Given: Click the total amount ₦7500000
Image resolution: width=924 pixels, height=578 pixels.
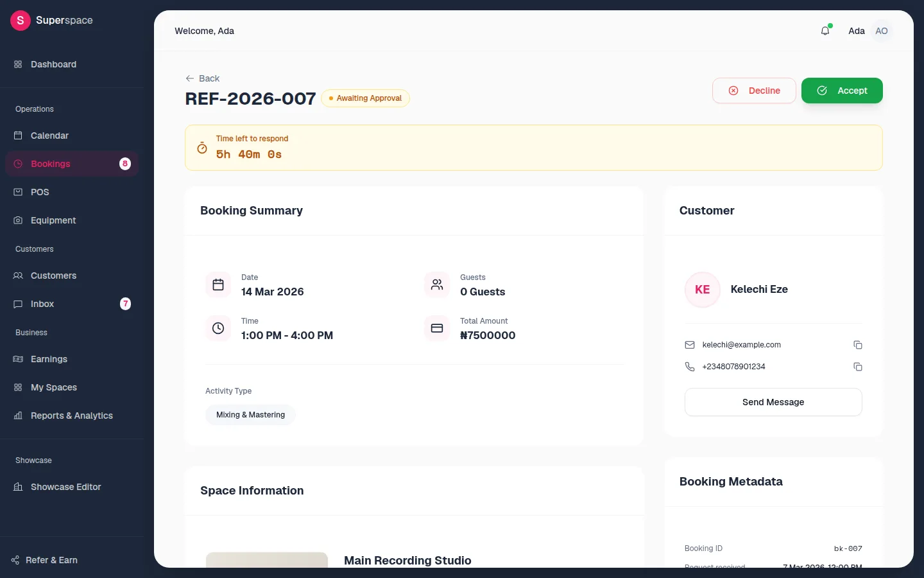Looking at the screenshot, I should click(x=488, y=335).
